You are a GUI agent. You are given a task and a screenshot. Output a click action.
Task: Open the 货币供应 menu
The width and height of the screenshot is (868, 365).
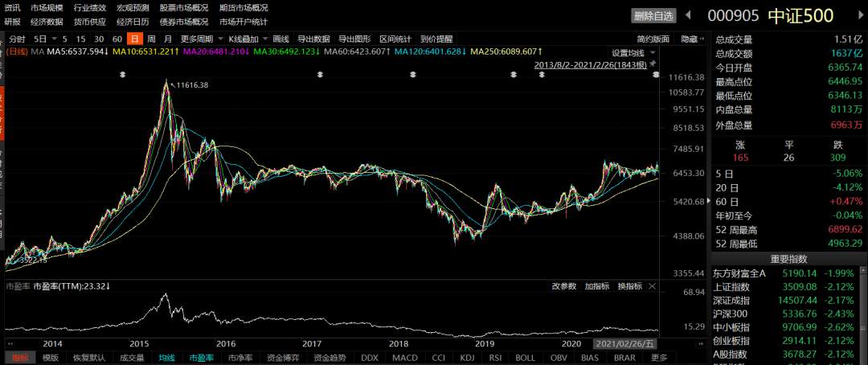(x=90, y=23)
